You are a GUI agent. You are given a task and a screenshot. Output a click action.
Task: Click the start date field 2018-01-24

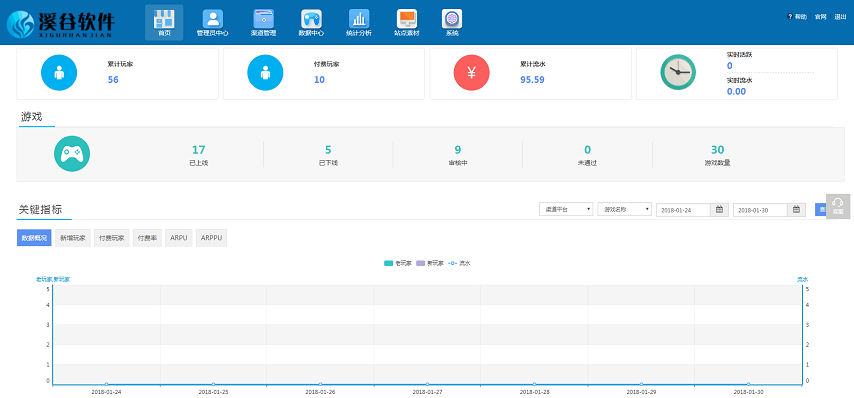pyautogui.click(x=684, y=210)
